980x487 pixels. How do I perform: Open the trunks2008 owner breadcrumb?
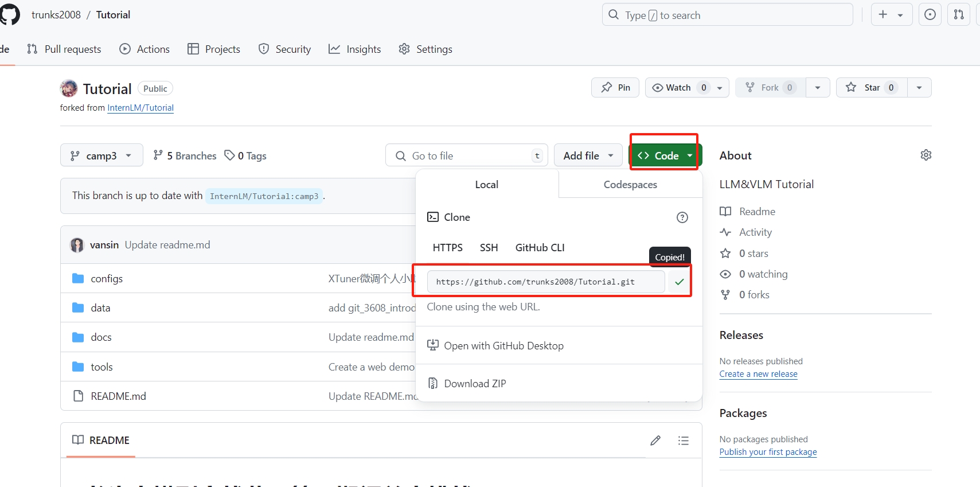tap(56, 15)
